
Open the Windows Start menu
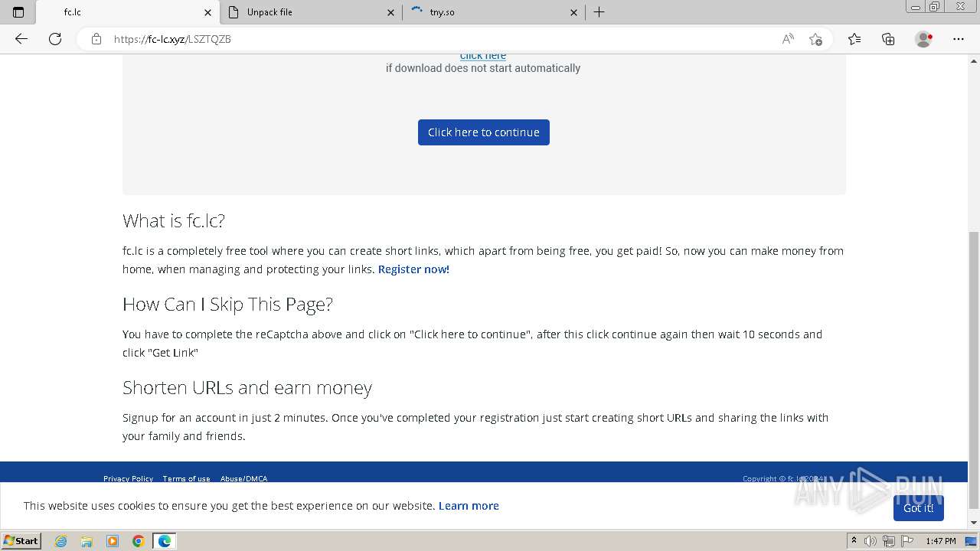(x=21, y=541)
